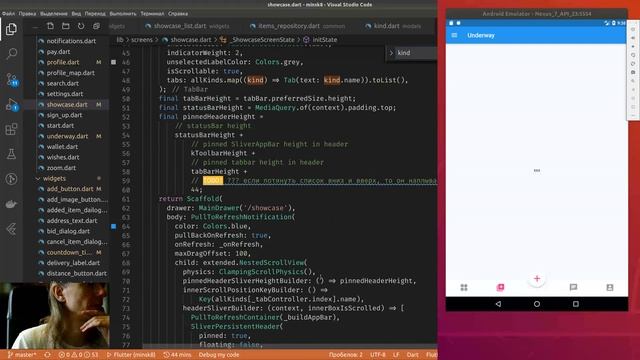Open Правка menu

[x=27, y=13]
